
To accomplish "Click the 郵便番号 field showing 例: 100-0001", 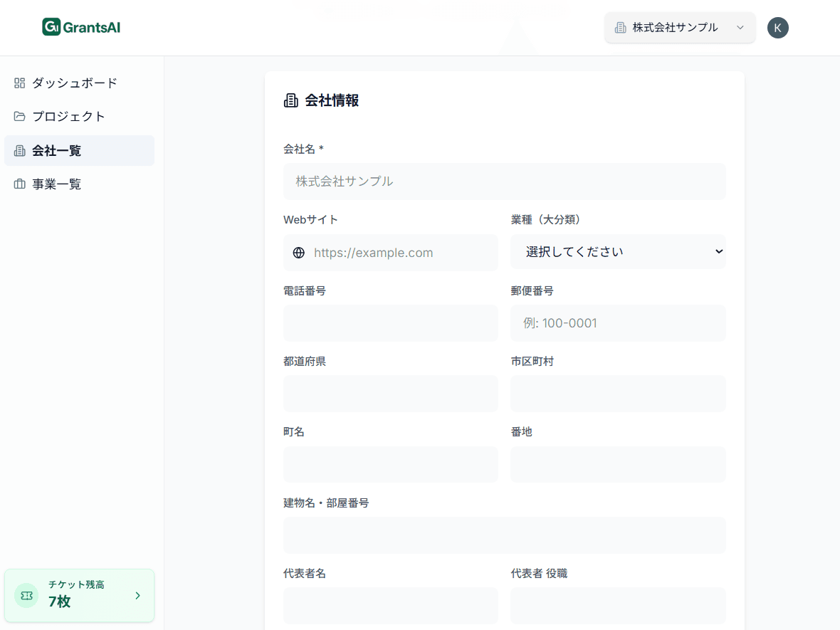I will [618, 323].
